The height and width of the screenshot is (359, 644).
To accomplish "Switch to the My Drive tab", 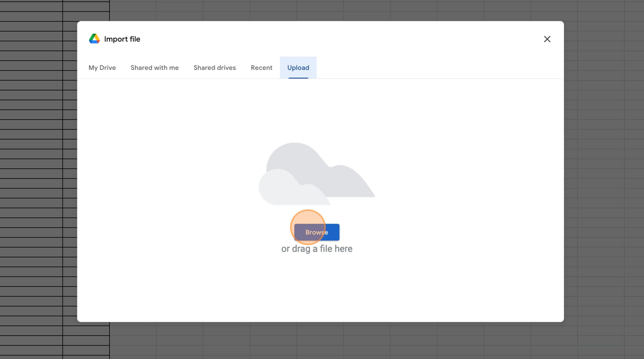I will (x=102, y=68).
